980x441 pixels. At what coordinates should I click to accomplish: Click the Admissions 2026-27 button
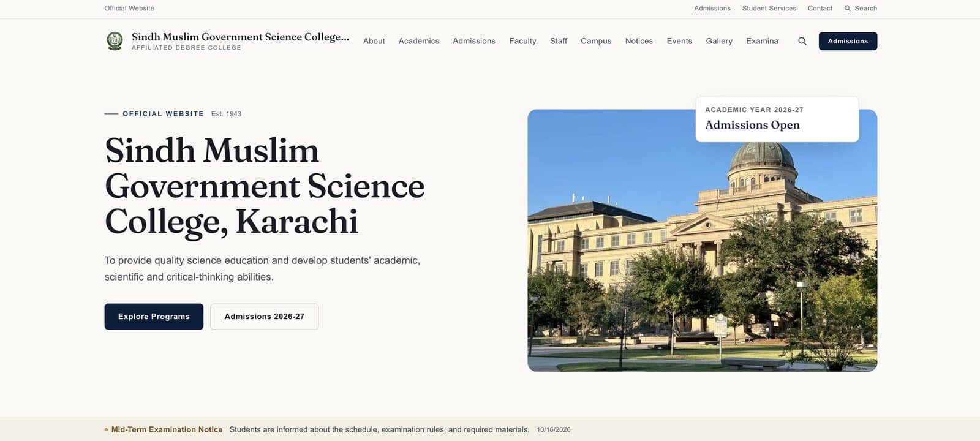pos(264,317)
